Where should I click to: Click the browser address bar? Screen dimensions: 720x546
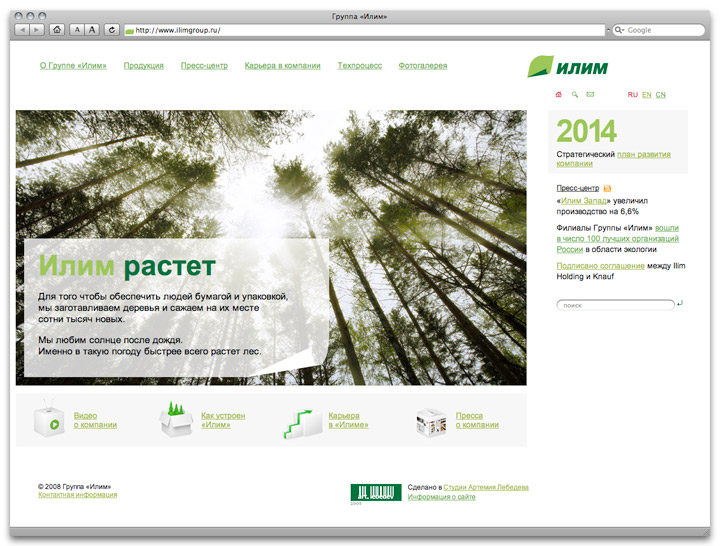(x=365, y=30)
